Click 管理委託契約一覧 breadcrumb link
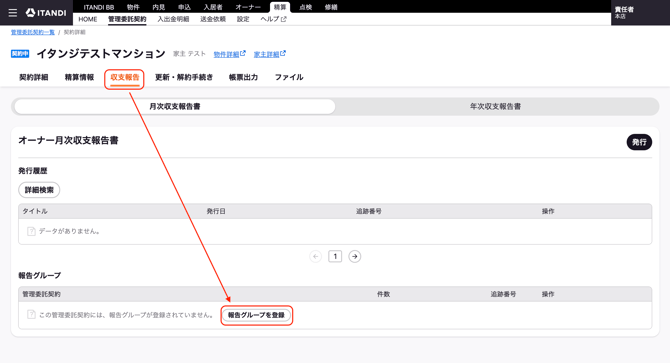Image resolution: width=670 pixels, height=363 pixels. point(33,32)
